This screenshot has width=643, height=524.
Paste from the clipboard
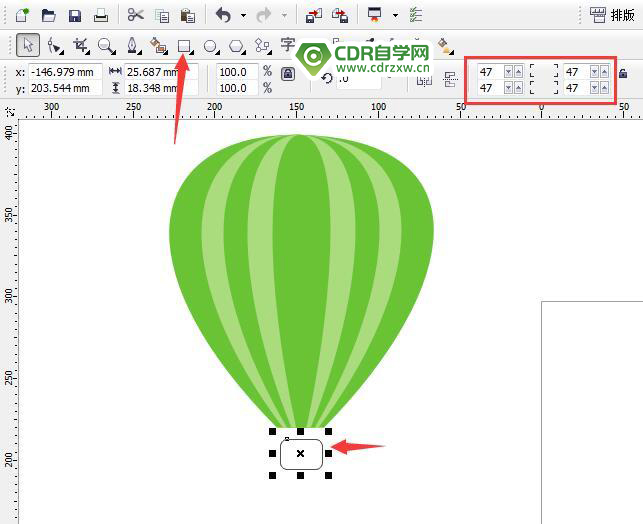tap(188, 16)
